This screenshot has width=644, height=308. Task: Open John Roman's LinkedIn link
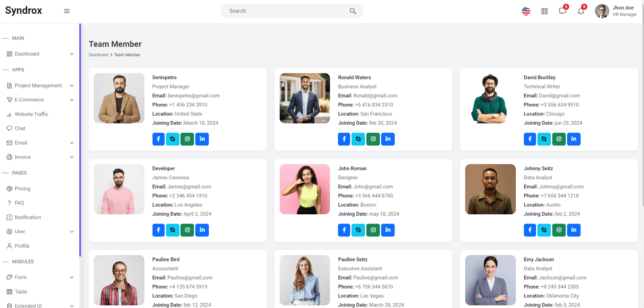(388, 230)
